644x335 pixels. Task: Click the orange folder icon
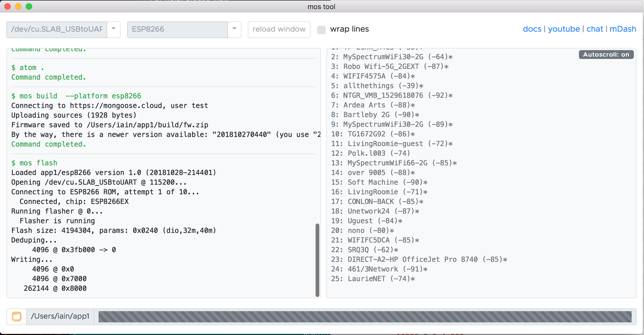tap(17, 317)
